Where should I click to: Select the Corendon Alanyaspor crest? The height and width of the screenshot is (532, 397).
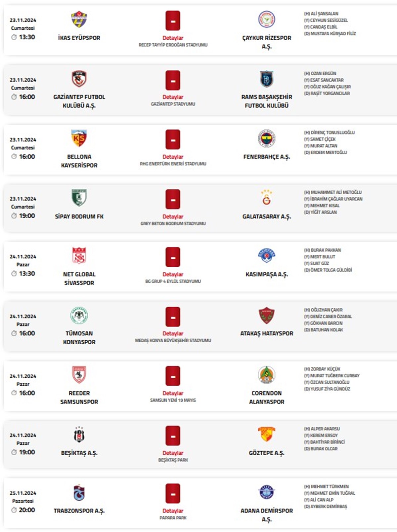pos(266,375)
